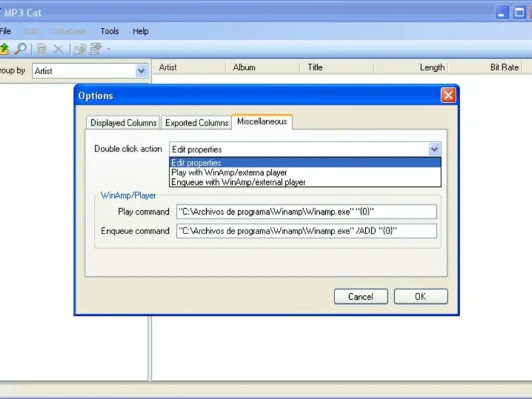
Task: Select the Miscellaneous tab
Action: (262, 122)
